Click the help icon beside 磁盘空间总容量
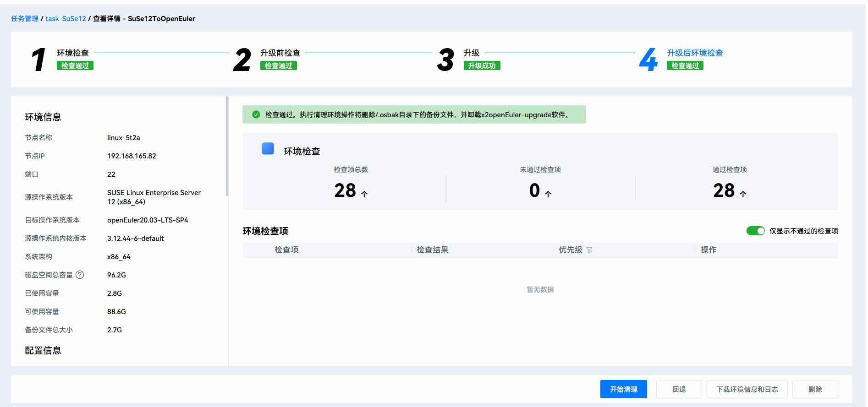The width and height of the screenshot is (868, 407). coord(80,275)
